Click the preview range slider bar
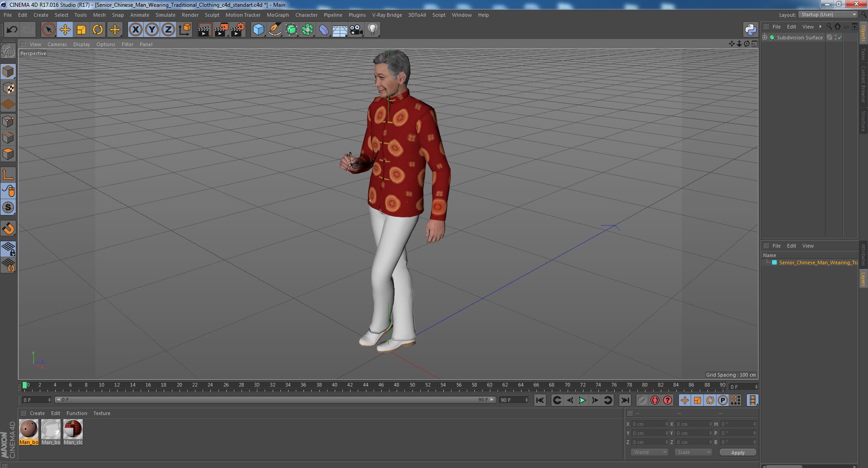Viewport: 868px width, 468px height. (275, 400)
